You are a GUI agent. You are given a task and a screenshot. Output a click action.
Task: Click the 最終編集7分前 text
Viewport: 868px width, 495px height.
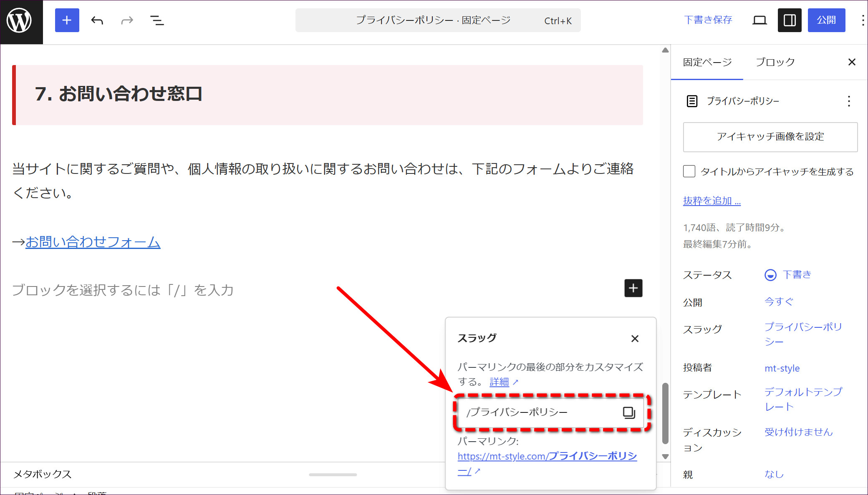click(x=719, y=244)
